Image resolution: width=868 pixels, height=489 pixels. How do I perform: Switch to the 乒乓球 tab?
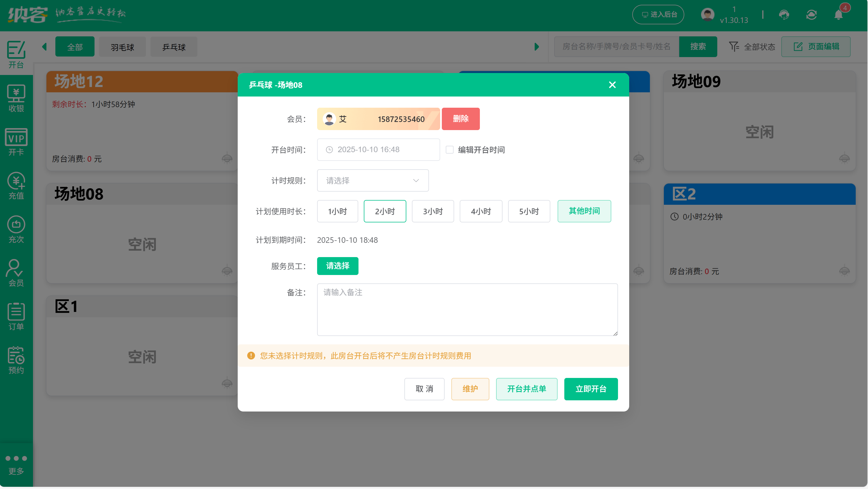point(174,47)
